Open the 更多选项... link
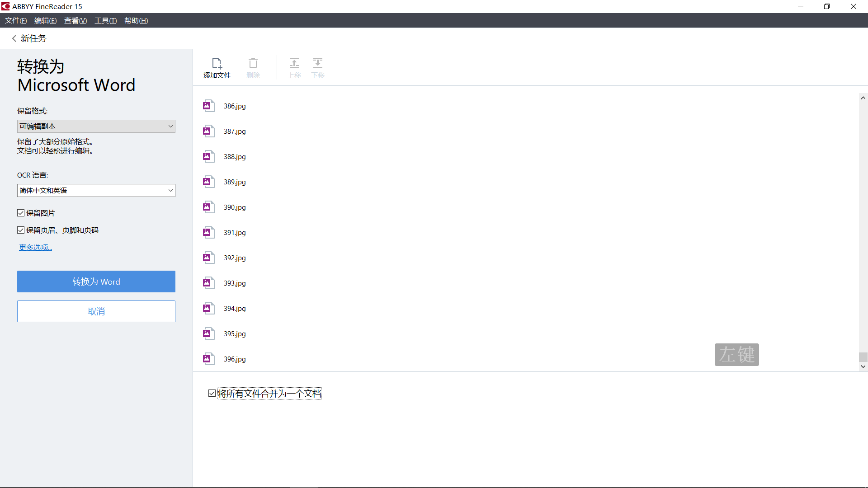The width and height of the screenshot is (868, 488). click(x=35, y=247)
